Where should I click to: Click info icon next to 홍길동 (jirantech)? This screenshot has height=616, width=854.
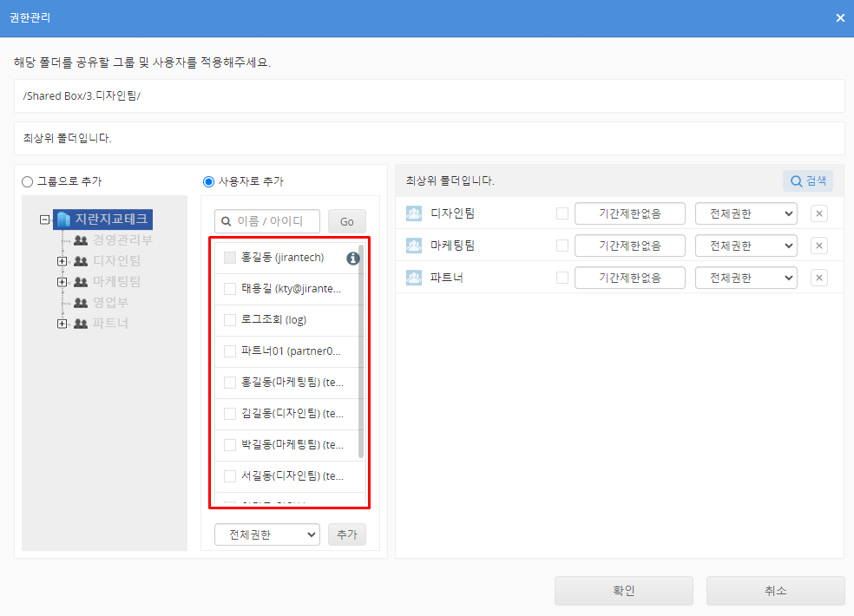(353, 258)
